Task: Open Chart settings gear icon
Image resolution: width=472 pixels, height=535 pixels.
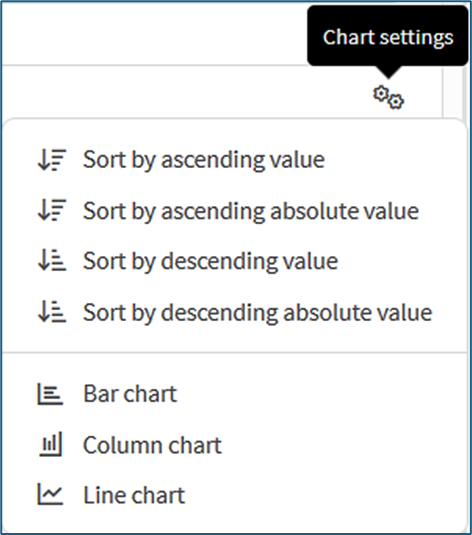Action: [x=388, y=98]
